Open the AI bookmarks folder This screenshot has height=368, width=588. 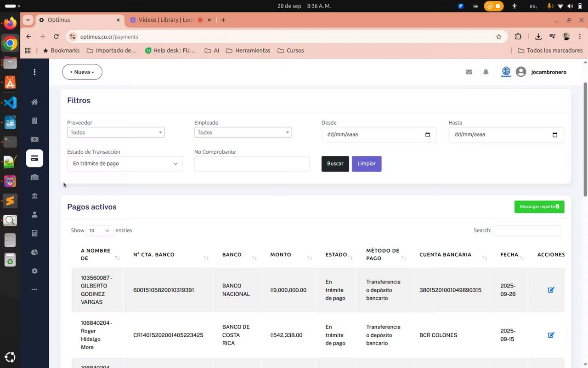coord(212,51)
